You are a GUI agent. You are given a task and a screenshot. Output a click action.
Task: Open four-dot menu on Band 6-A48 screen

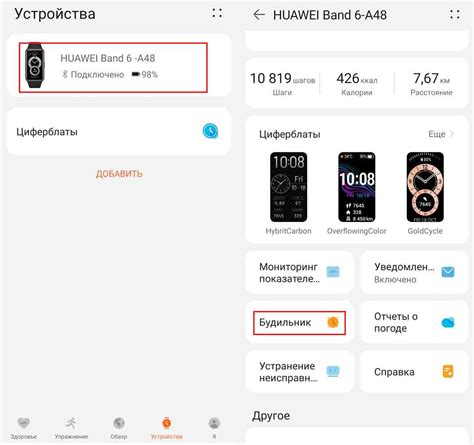pos(455,14)
